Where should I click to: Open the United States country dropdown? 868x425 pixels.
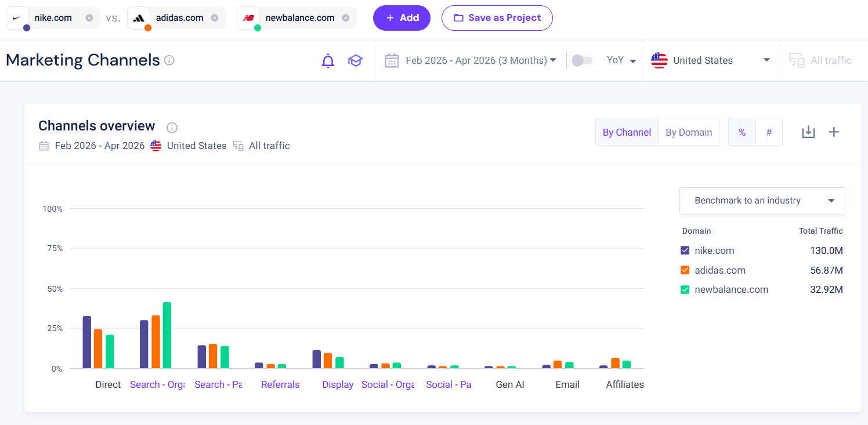point(711,60)
